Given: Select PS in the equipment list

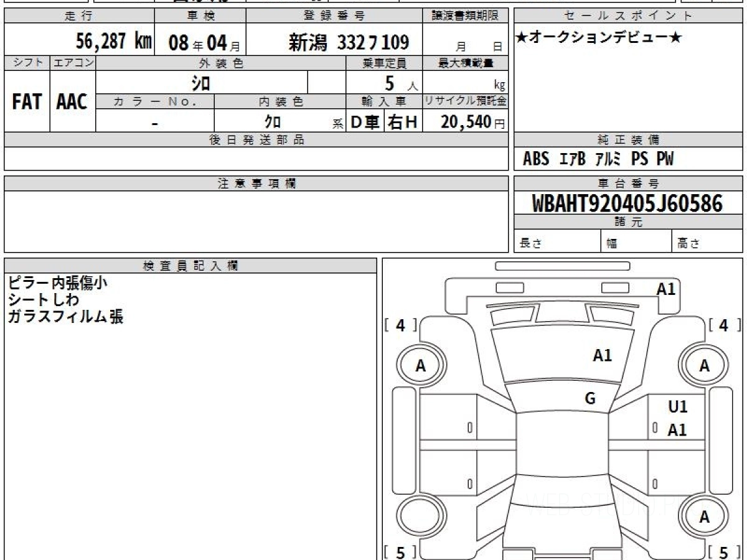Looking at the screenshot, I should 639,159.
